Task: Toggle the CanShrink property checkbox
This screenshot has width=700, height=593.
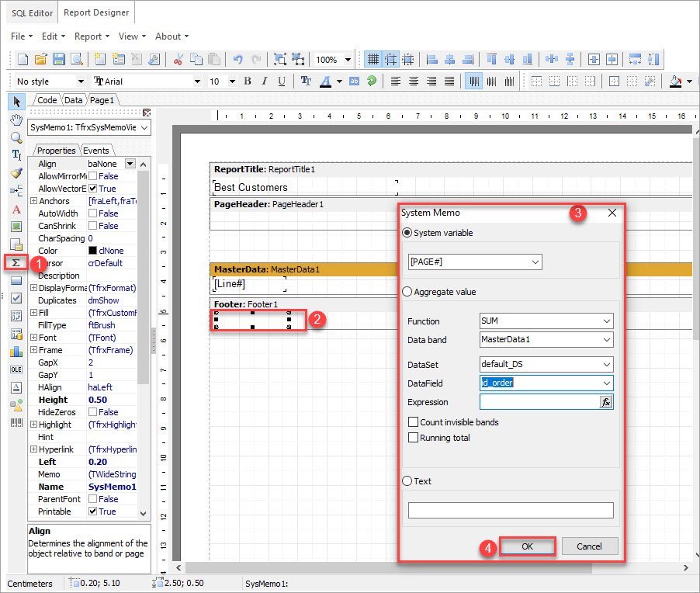Action: click(93, 226)
